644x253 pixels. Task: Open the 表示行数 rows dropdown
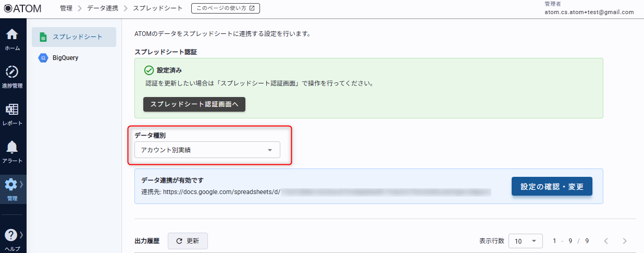525,241
